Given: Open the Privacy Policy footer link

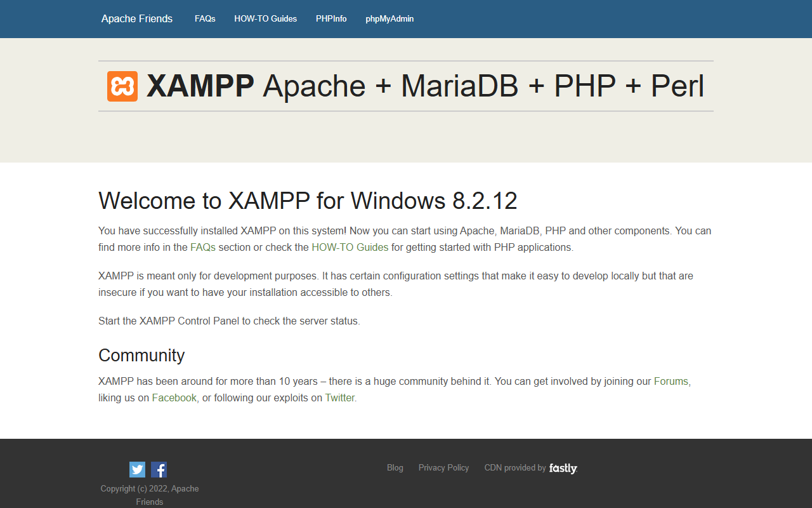Looking at the screenshot, I should click(443, 467).
